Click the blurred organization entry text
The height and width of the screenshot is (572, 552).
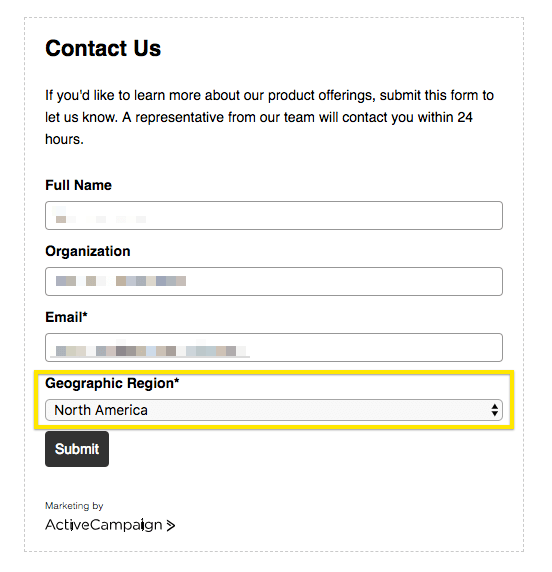(121, 281)
